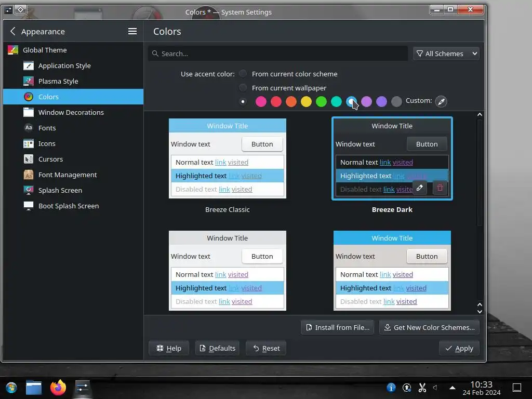This screenshot has height=399, width=532.
Task: Click the Global Theme icon in sidebar
Action: point(13,50)
